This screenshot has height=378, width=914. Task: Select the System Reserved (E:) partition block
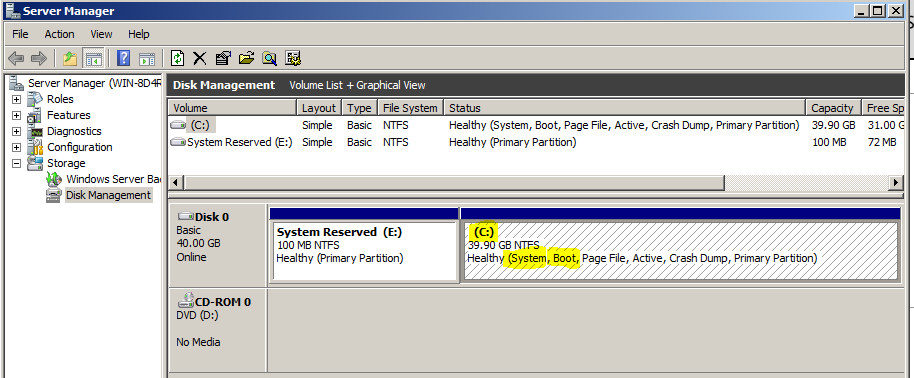click(364, 250)
